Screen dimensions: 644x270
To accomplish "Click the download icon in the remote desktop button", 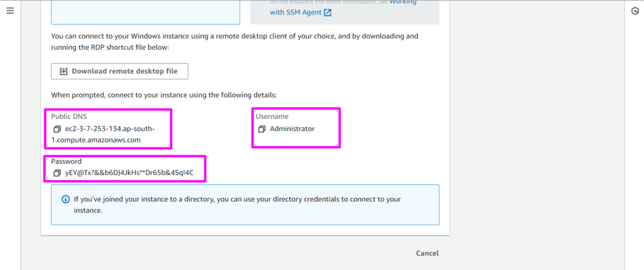I will click(x=64, y=71).
